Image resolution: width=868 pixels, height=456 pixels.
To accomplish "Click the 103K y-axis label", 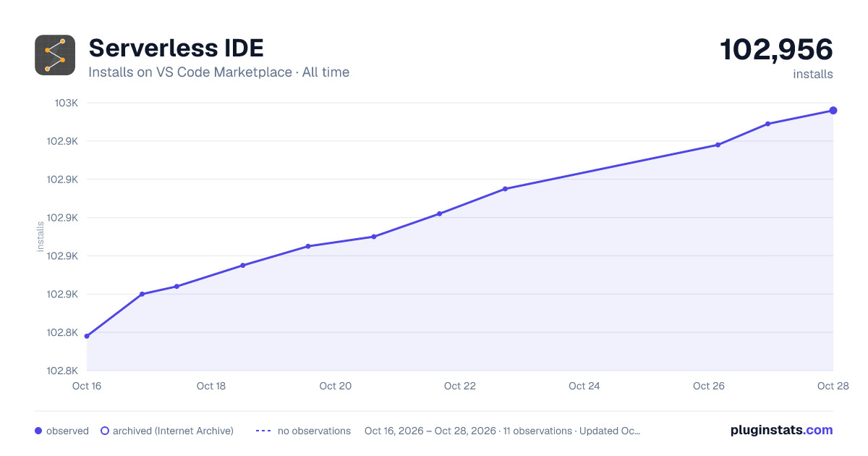I will point(67,103).
